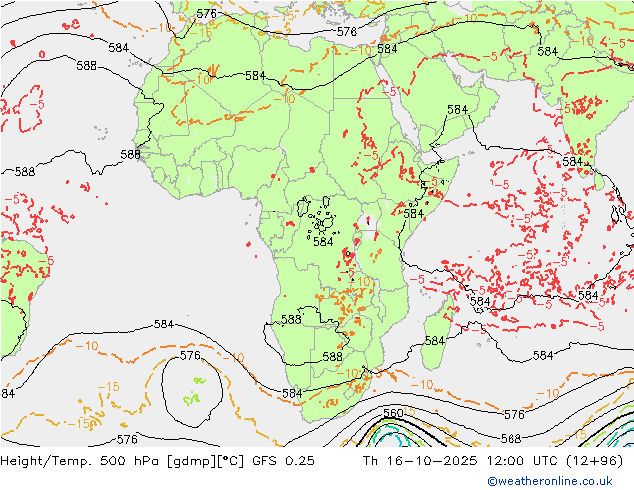Click the Height/Temp. 500 hPa GFS 0.25 caption
This screenshot has height=490, width=634.
point(157,461)
